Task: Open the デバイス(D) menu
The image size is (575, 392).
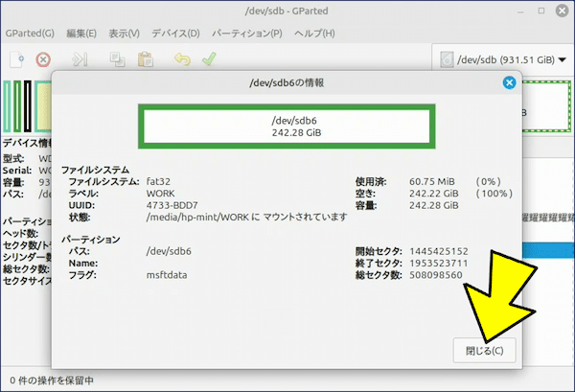Action: pos(173,34)
